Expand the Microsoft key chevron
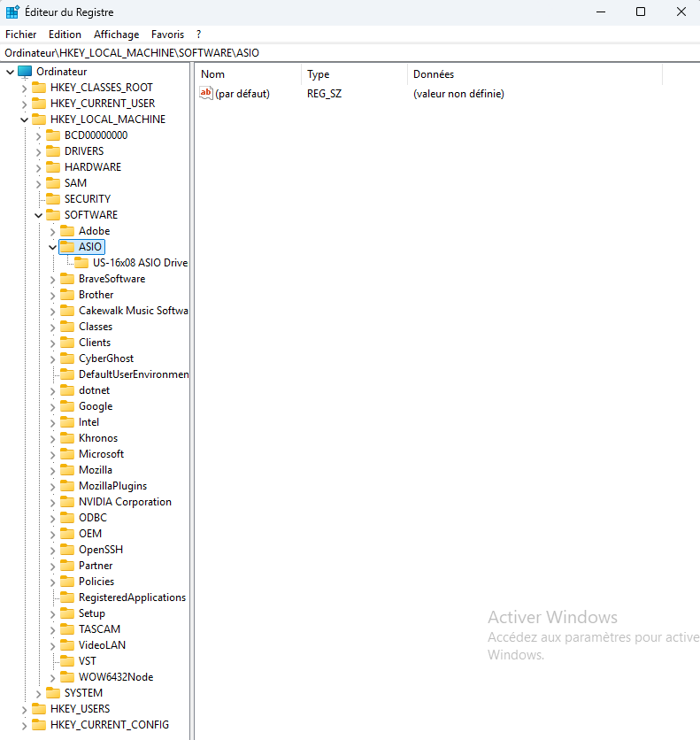Image resolution: width=700 pixels, height=740 pixels. pyautogui.click(x=53, y=454)
